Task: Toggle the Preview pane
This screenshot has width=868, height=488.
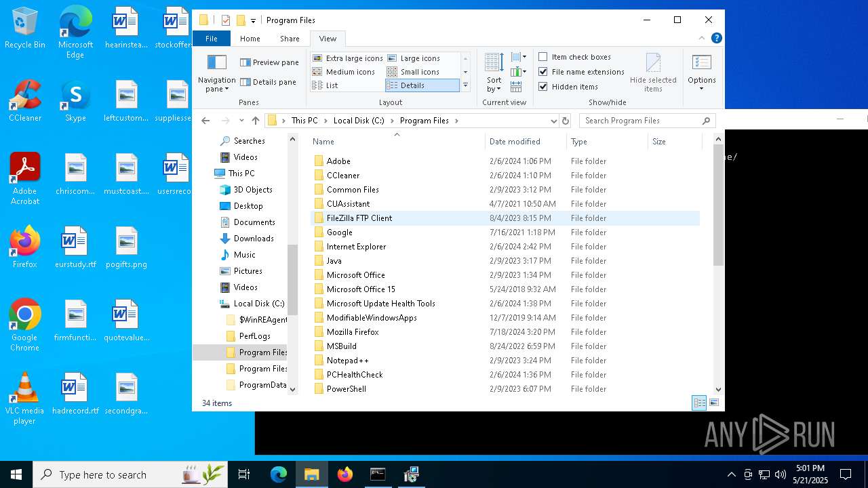Action: 269,62
